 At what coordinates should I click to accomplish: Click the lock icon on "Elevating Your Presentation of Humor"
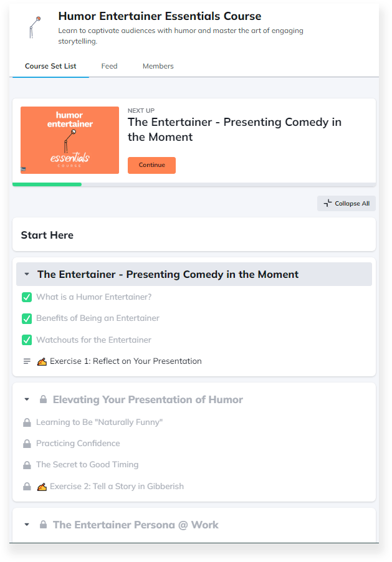point(42,399)
